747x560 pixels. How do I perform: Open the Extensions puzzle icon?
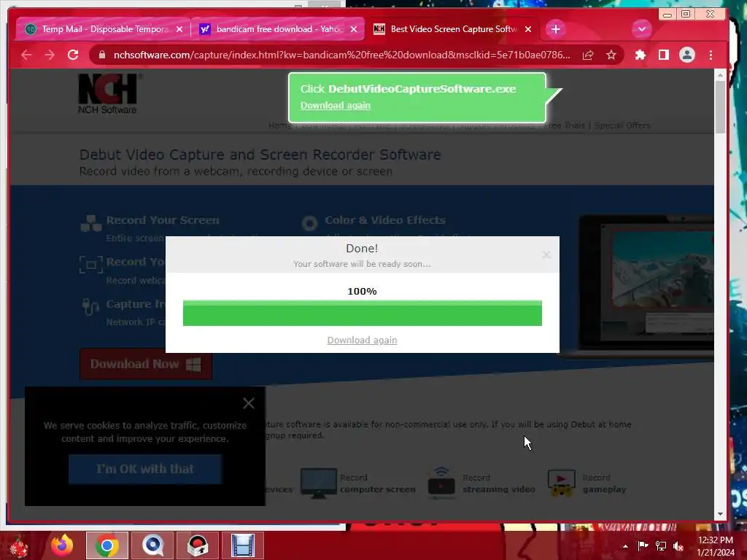click(640, 55)
